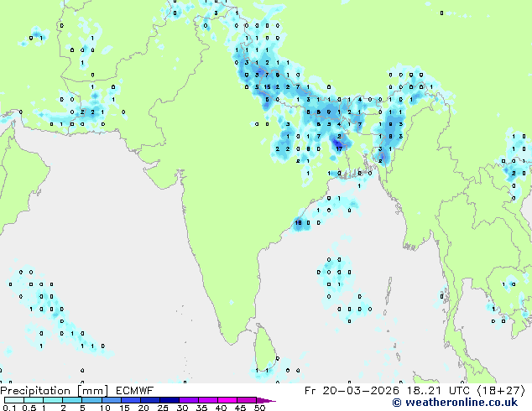This screenshot has width=532, height=411.
Task: Click the legend label '0.5'
Action: [29, 408]
